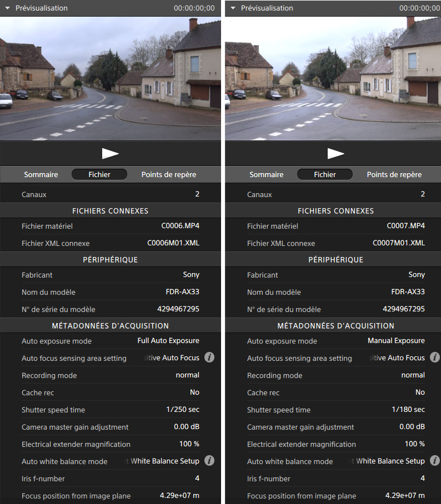441x504 pixels.
Task: Click left Cache rec value No
Action: (x=194, y=392)
